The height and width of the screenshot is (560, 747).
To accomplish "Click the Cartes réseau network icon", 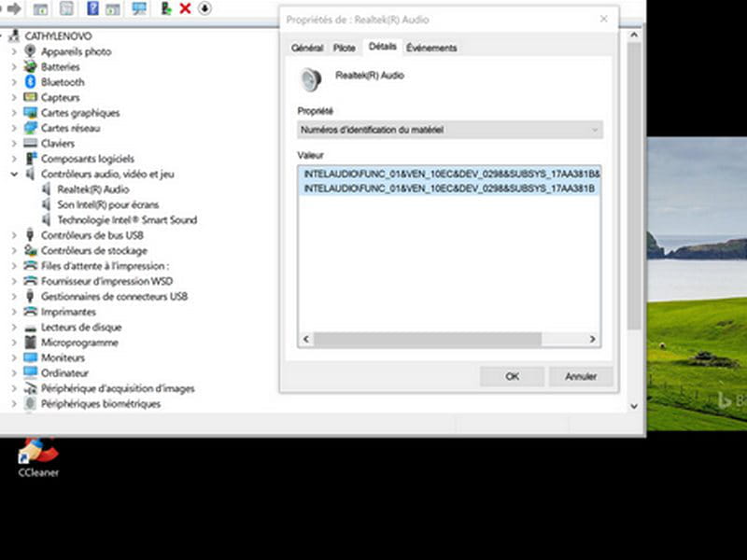I will tap(30, 128).
